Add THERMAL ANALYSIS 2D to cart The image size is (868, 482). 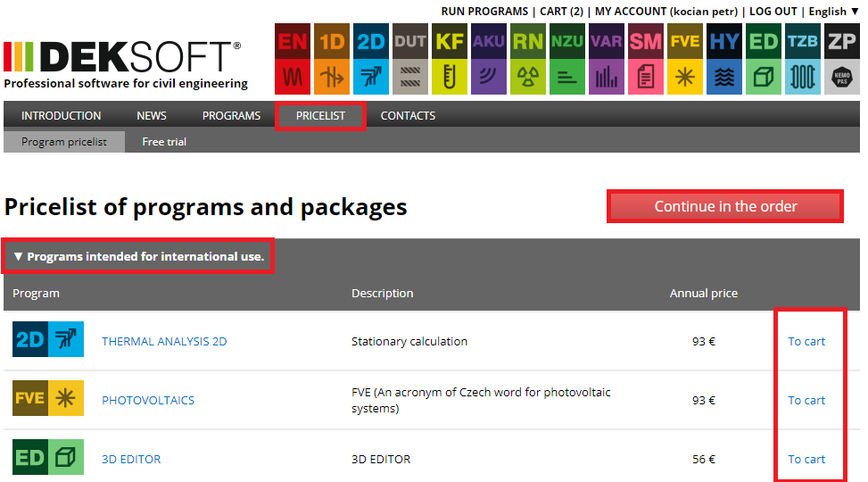click(x=806, y=341)
